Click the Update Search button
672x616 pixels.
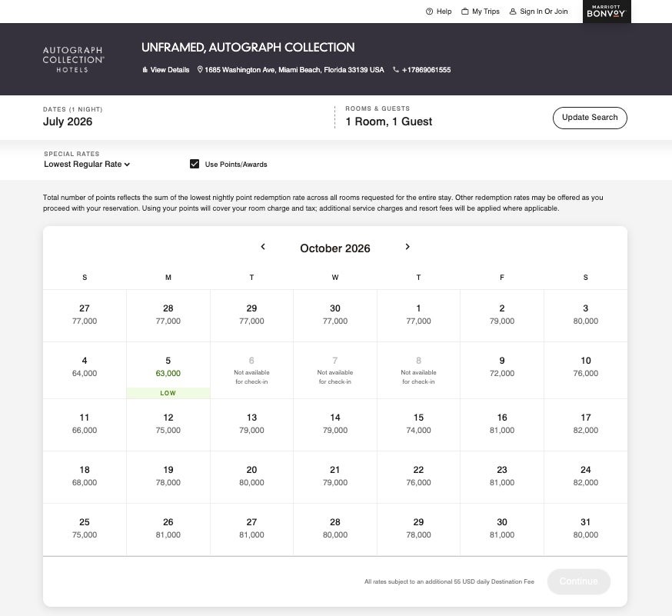point(589,118)
